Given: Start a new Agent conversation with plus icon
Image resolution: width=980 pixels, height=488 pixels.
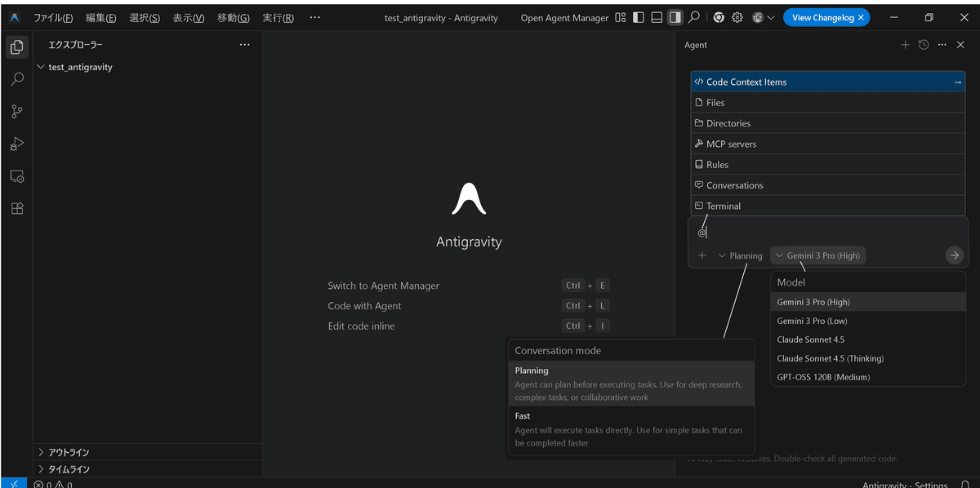Looking at the screenshot, I should 905,45.
